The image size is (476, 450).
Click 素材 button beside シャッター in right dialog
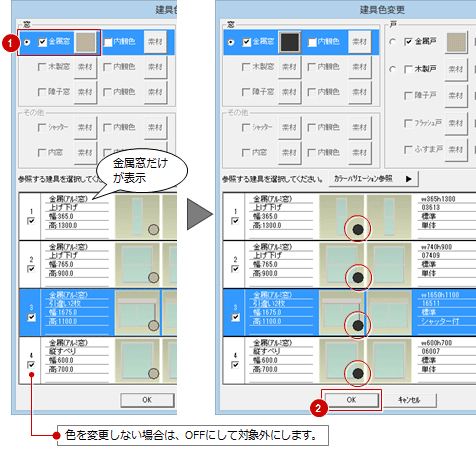point(289,127)
